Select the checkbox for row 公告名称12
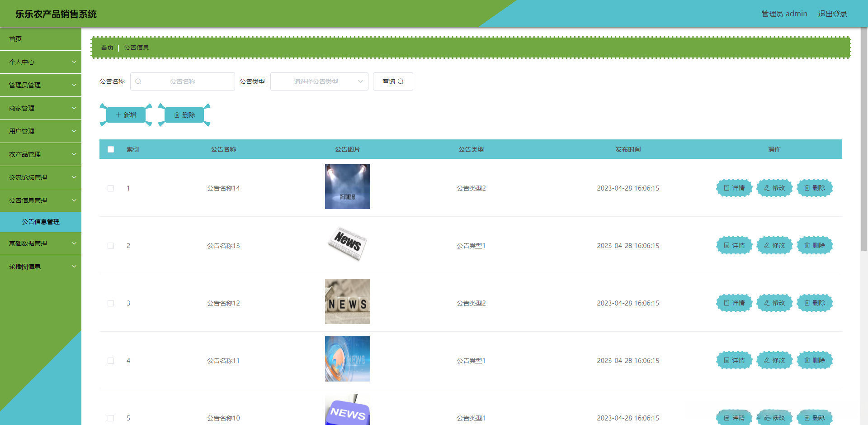The width and height of the screenshot is (868, 425). (111, 303)
